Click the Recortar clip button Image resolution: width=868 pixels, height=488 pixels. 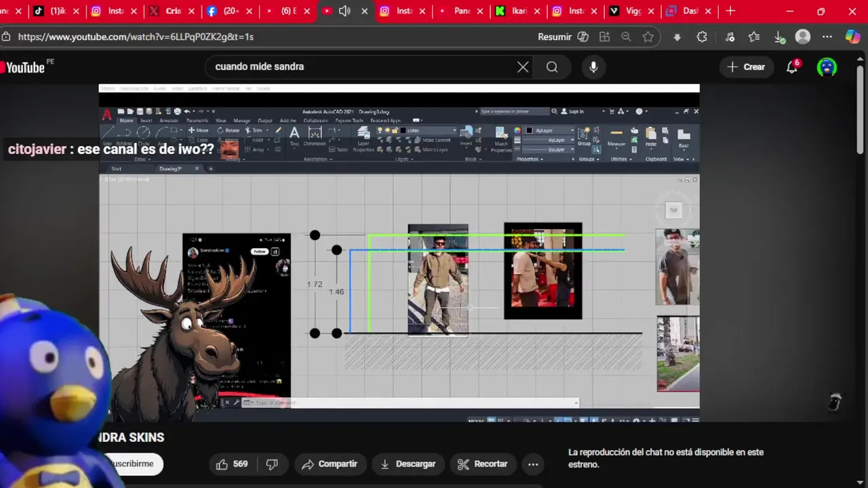pos(482,464)
